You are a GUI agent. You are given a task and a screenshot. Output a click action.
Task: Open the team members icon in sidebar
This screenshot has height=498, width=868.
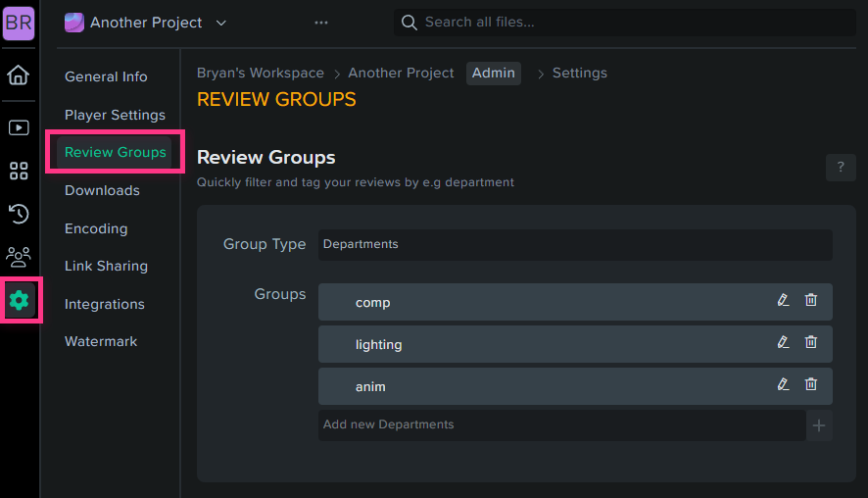19,257
